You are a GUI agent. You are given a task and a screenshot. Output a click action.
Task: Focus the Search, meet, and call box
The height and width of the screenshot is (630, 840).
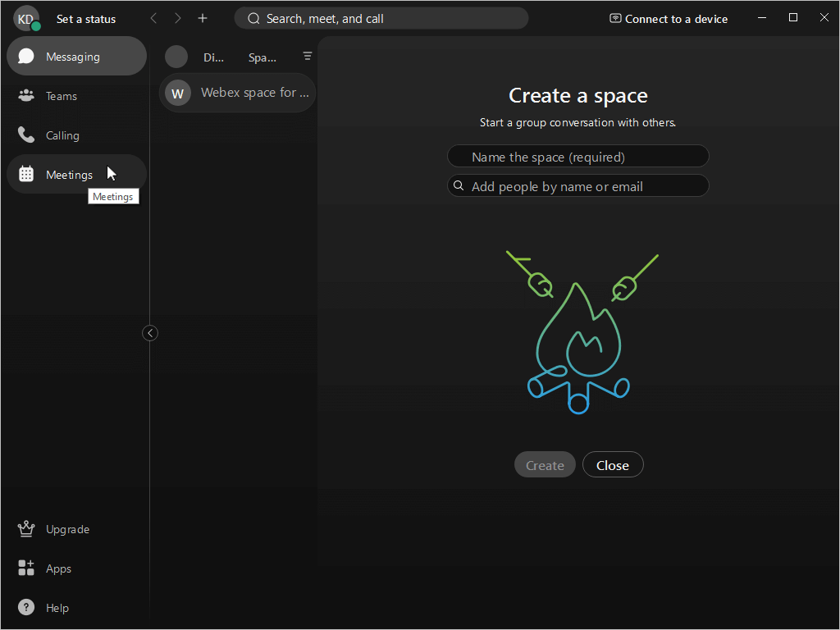tap(381, 19)
